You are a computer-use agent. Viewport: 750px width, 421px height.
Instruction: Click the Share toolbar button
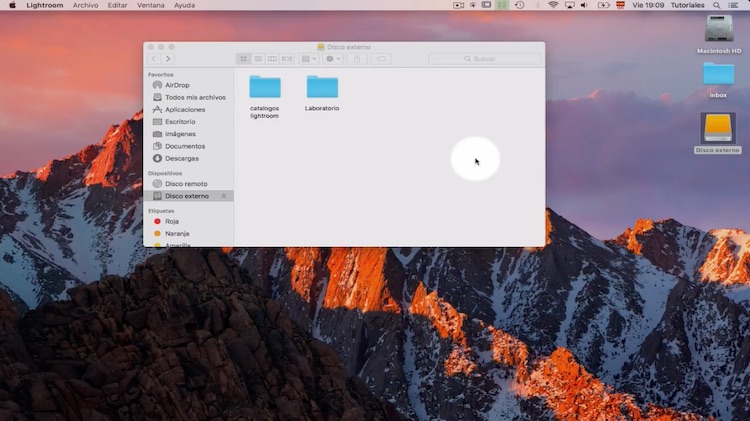click(x=357, y=59)
